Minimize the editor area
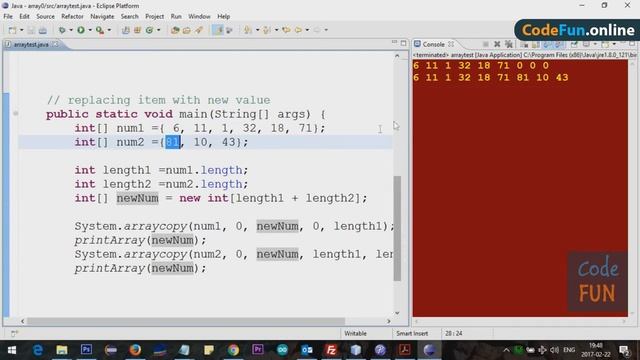The height and width of the screenshot is (360, 640). [394, 43]
